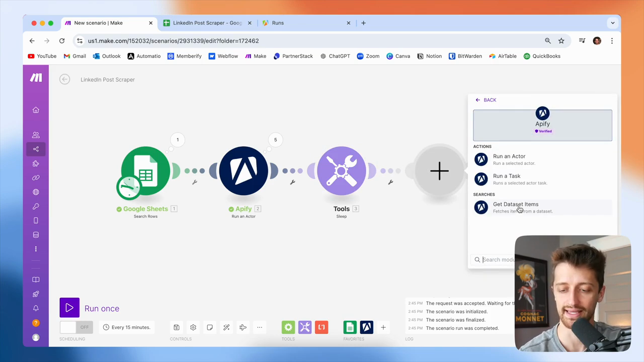Click operations bubble 5 above Apify
This screenshot has height=362, width=644.
(x=275, y=140)
